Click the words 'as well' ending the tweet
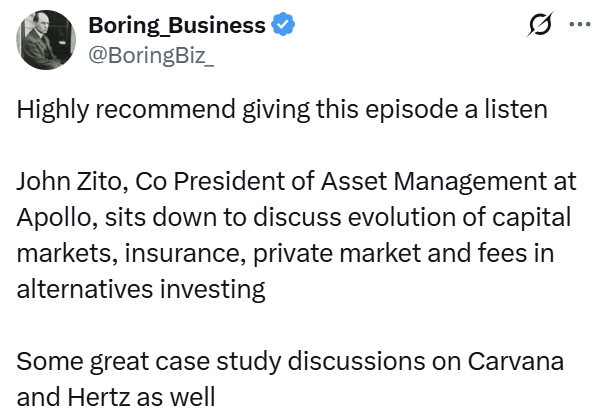This screenshot has width=603, height=418. pyautogui.click(x=176, y=397)
